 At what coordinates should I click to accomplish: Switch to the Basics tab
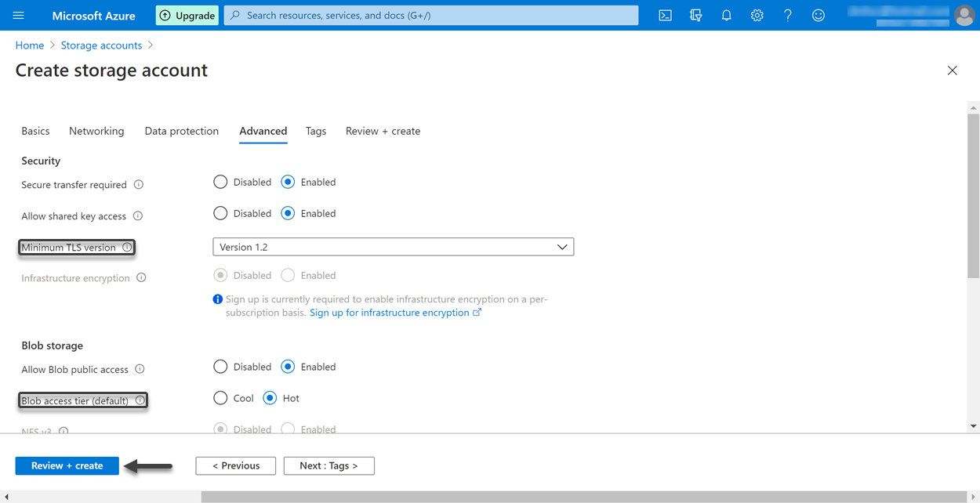[x=35, y=131]
